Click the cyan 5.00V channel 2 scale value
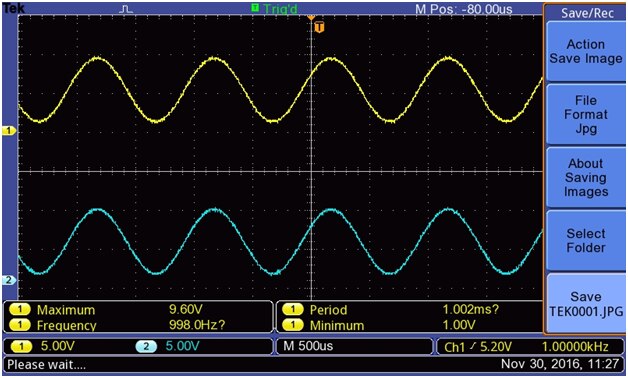 point(182,346)
